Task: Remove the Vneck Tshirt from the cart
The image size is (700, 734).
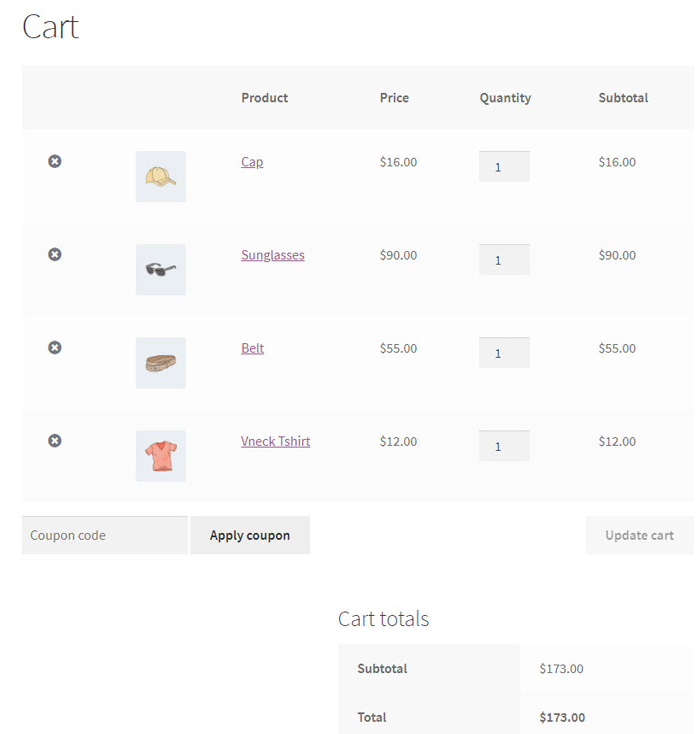Action: 55,441
